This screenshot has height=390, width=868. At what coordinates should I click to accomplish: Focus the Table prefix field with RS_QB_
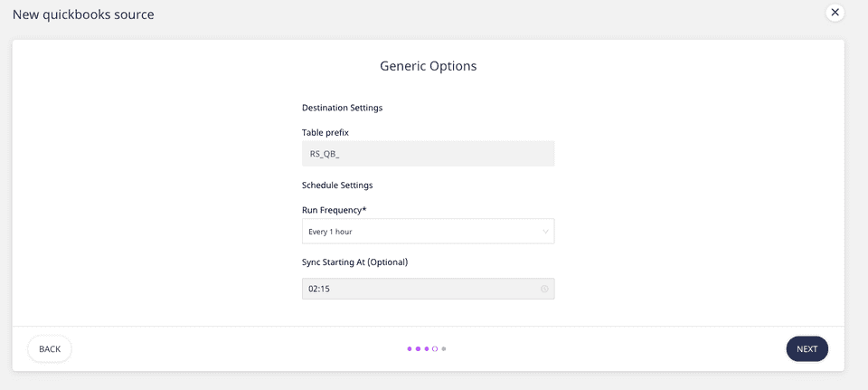pos(428,154)
